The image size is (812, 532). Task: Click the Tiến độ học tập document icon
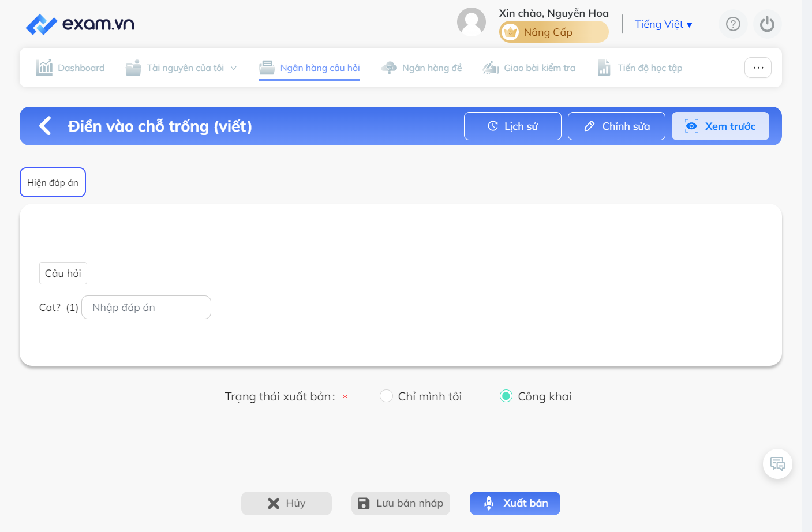tap(604, 68)
